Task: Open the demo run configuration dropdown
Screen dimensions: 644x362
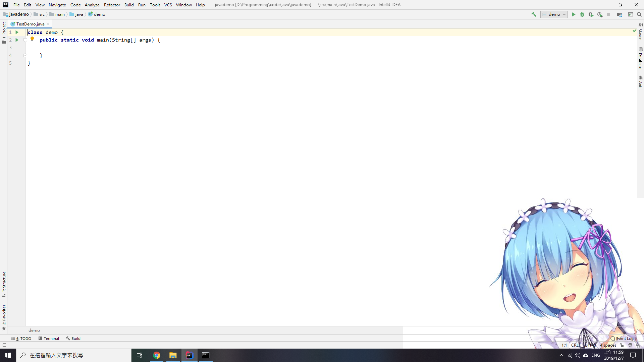Action: click(554, 14)
